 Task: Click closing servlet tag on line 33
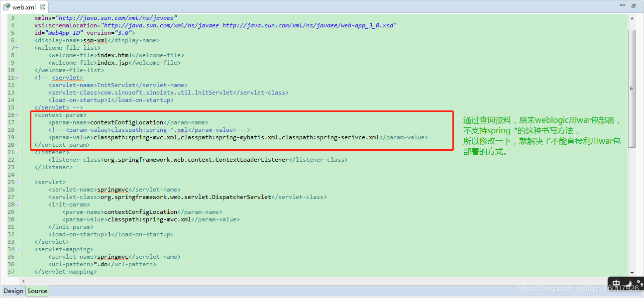click(x=52, y=242)
